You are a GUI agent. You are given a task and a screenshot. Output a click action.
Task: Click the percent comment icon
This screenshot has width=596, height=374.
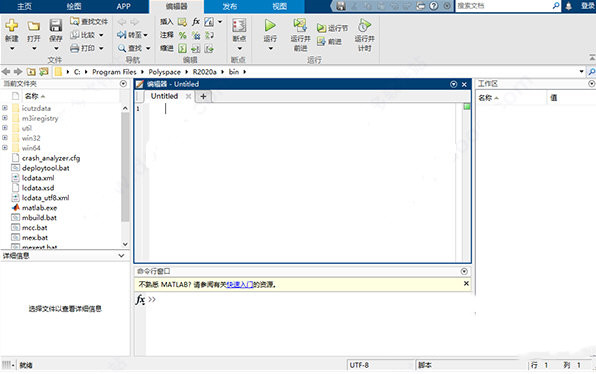182,35
